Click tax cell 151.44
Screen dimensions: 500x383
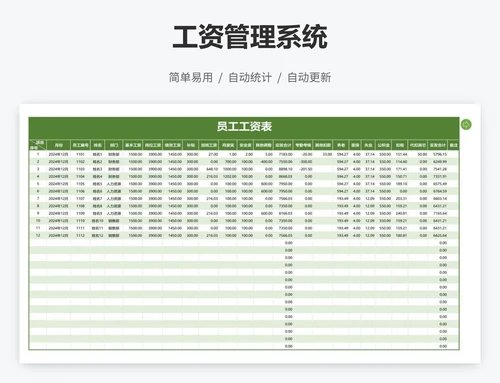[x=401, y=154]
